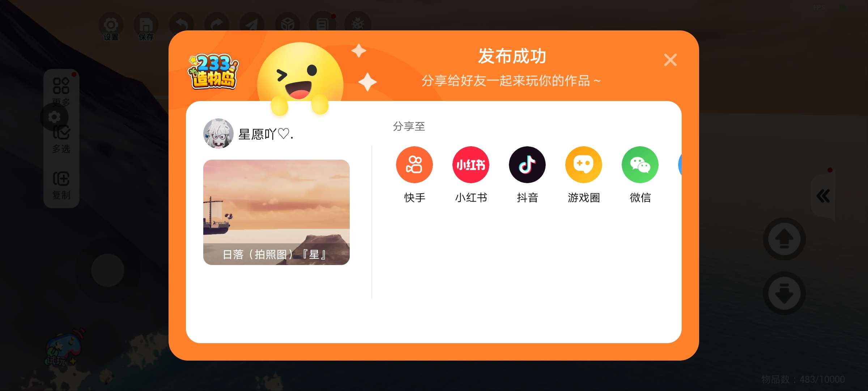Click the 保存 save toolbar icon
The width and height of the screenshot is (868, 391).
pos(146,27)
